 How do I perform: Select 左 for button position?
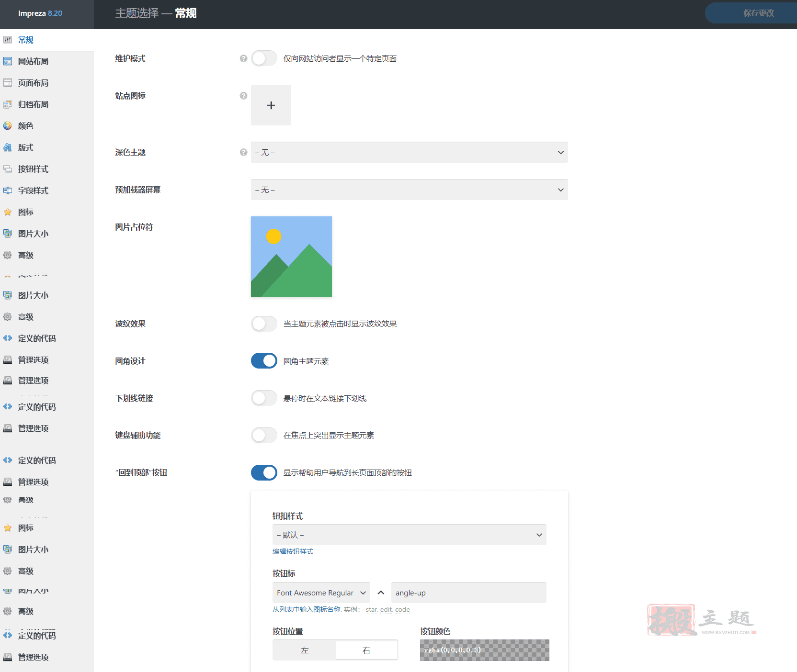tap(305, 650)
